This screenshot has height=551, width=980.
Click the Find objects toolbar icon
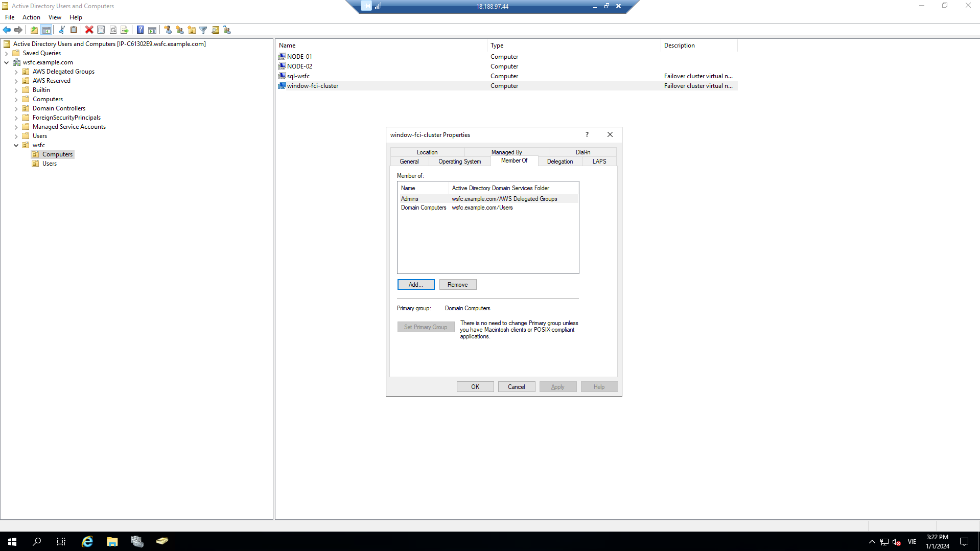[x=215, y=30]
